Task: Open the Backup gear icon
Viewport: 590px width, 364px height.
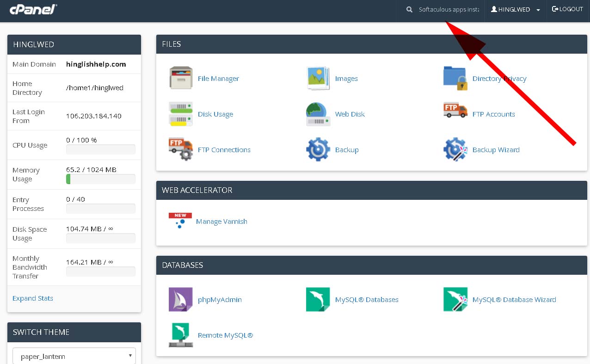Action: click(318, 150)
